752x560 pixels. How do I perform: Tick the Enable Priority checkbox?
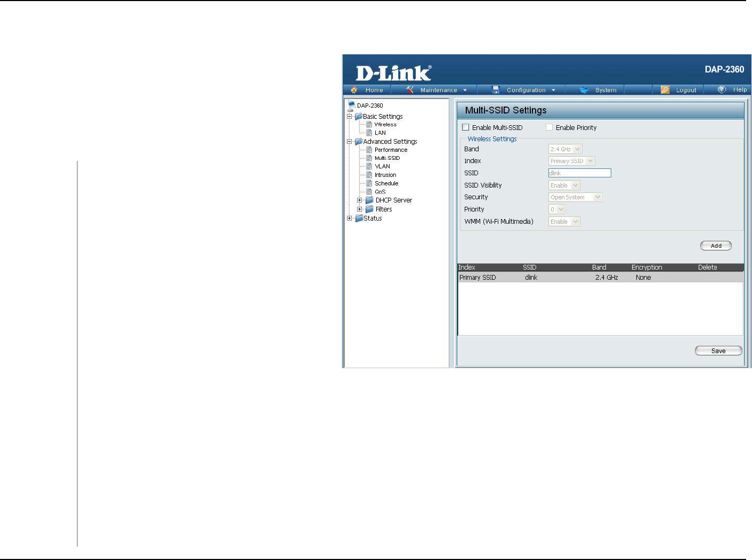pos(549,127)
